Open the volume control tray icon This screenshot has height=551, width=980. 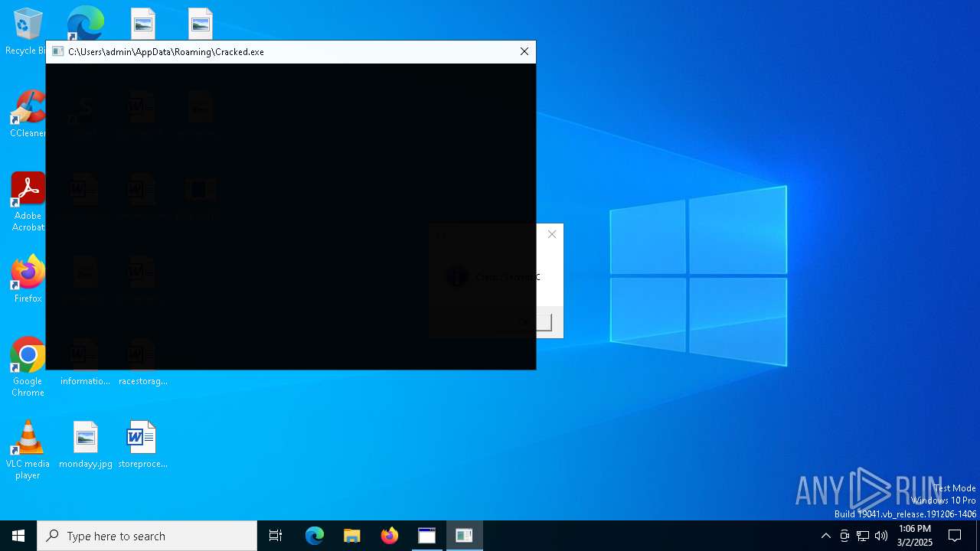[x=881, y=536]
